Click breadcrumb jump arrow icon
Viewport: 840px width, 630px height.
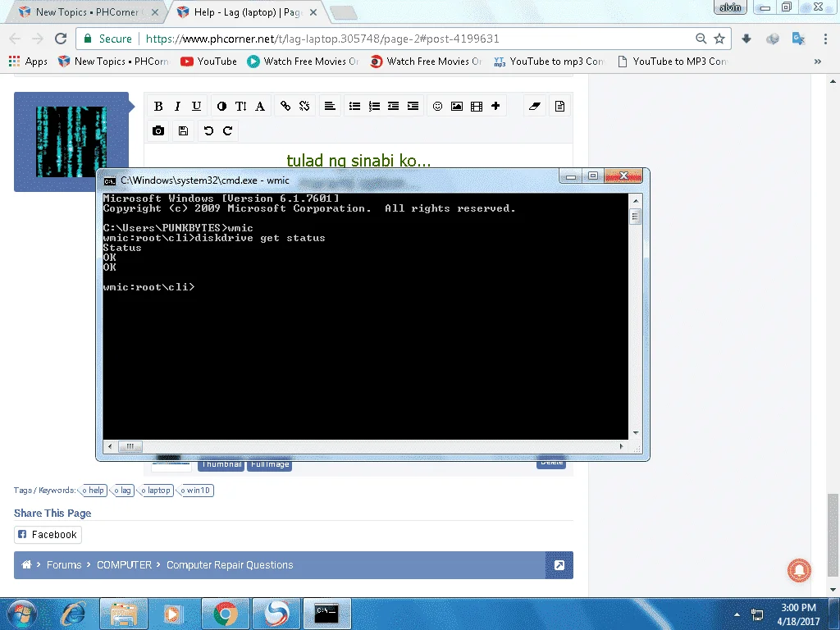559,565
